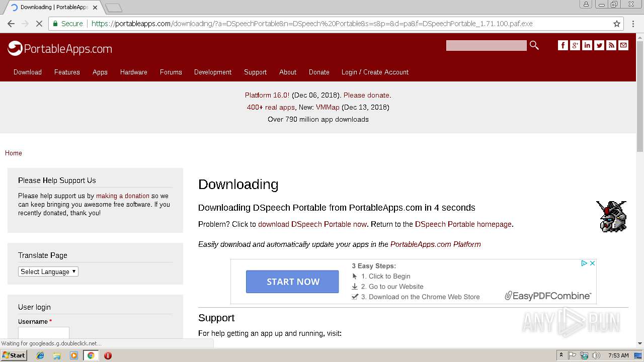Open the Support menu item
The height and width of the screenshot is (362, 644).
tap(256, 72)
